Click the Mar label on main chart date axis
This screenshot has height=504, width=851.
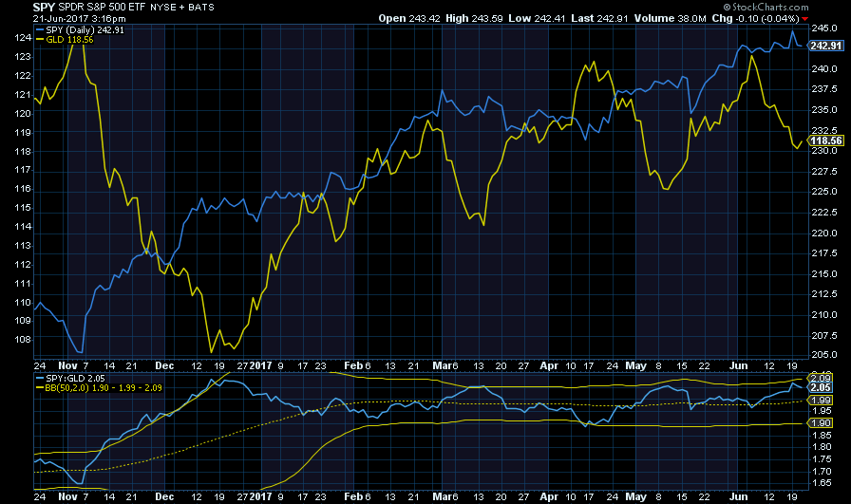[x=443, y=365]
